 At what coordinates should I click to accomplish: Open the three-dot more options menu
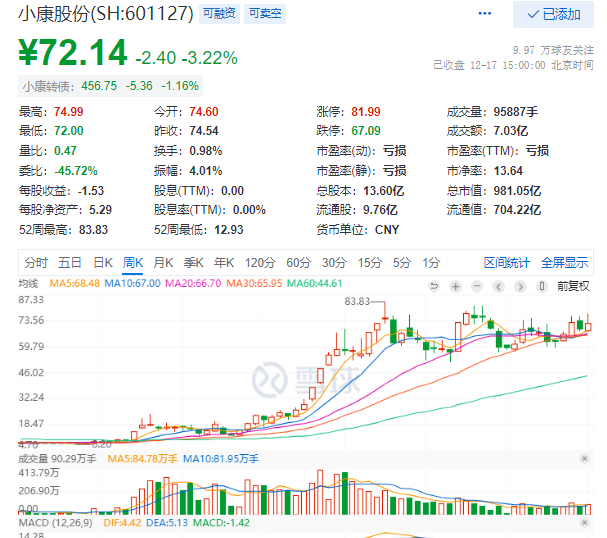point(484,14)
